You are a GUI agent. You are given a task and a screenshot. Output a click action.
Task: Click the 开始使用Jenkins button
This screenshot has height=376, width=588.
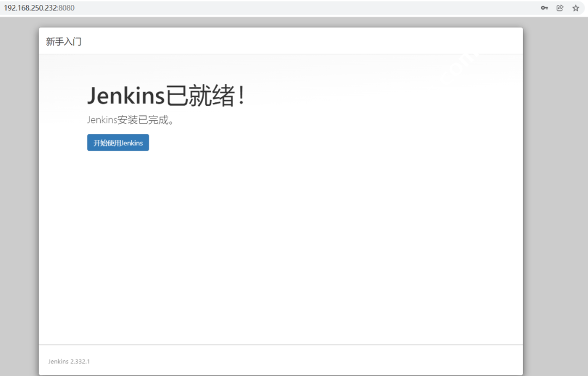pyautogui.click(x=118, y=143)
